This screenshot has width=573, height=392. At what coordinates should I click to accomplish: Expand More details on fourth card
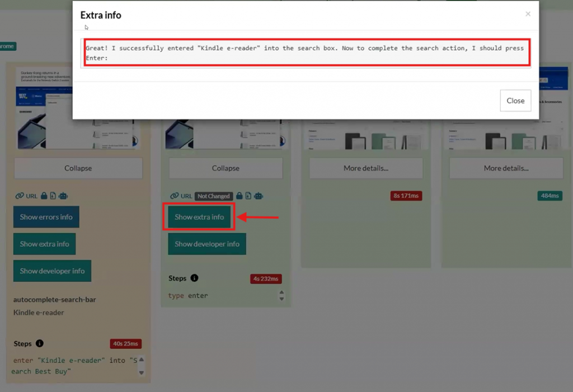506,168
